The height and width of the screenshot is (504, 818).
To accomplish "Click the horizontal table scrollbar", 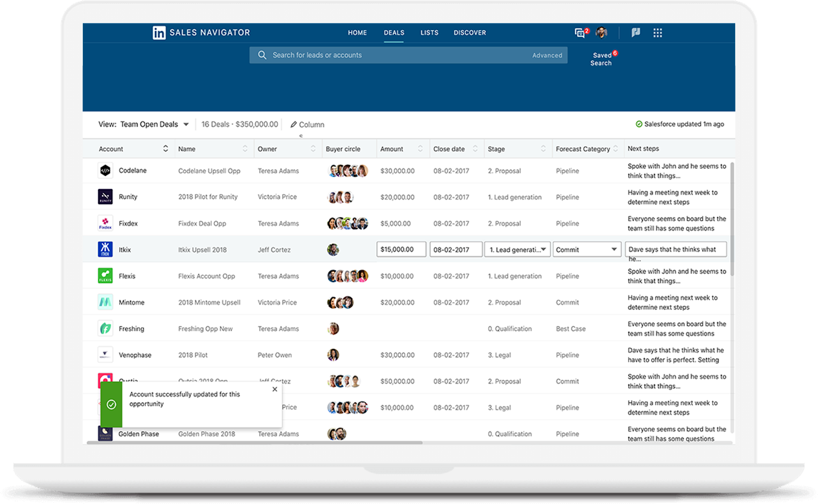I will [255, 443].
